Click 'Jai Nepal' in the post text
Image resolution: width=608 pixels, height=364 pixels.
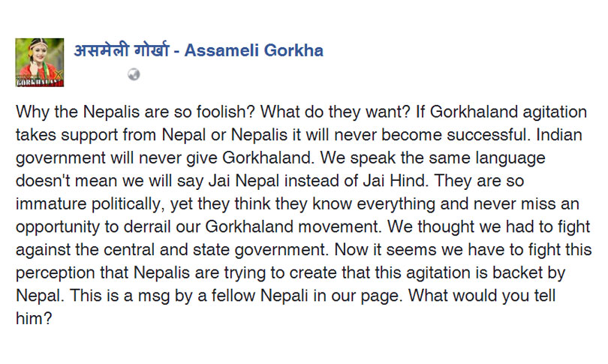pos(244,181)
